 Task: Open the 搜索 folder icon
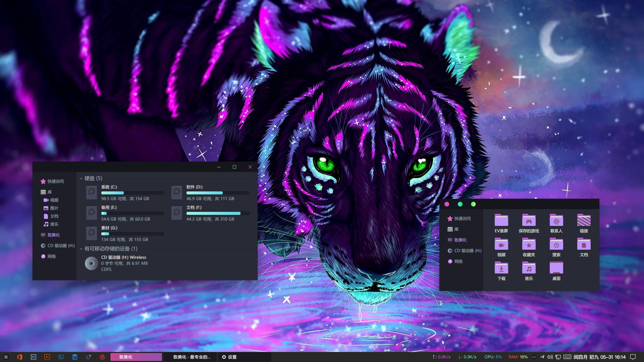click(556, 244)
